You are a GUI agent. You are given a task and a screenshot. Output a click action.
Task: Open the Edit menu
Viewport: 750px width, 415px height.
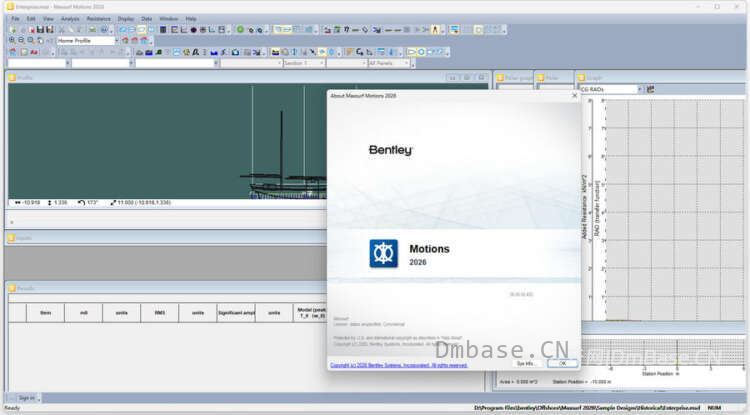pos(31,19)
